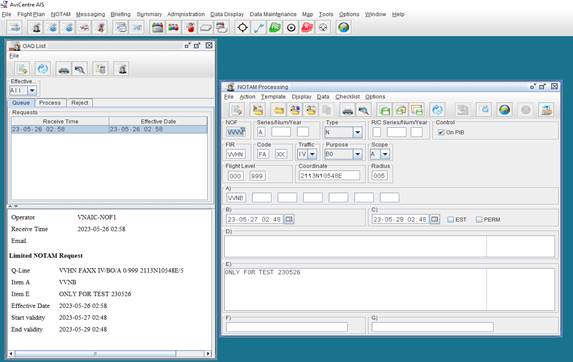Click the search icon in OAQ List toolbar
The width and height of the screenshot is (573, 362).
tap(80, 69)
